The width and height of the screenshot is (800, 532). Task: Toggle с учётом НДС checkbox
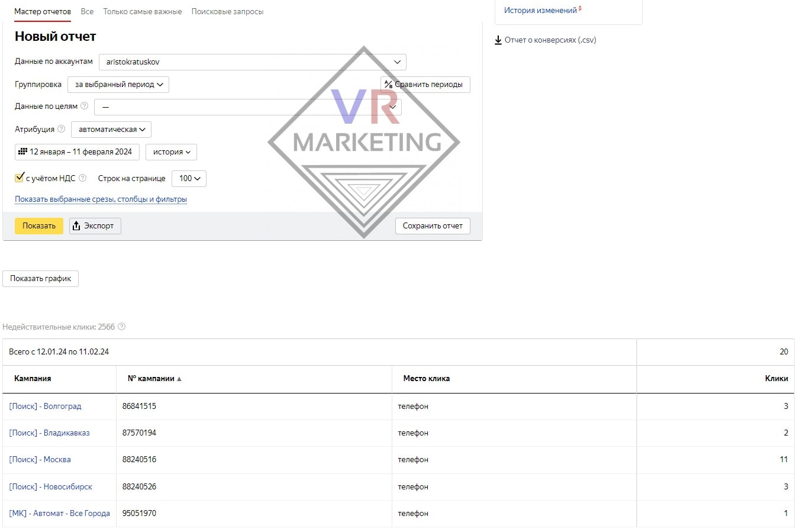coord(19,178)
